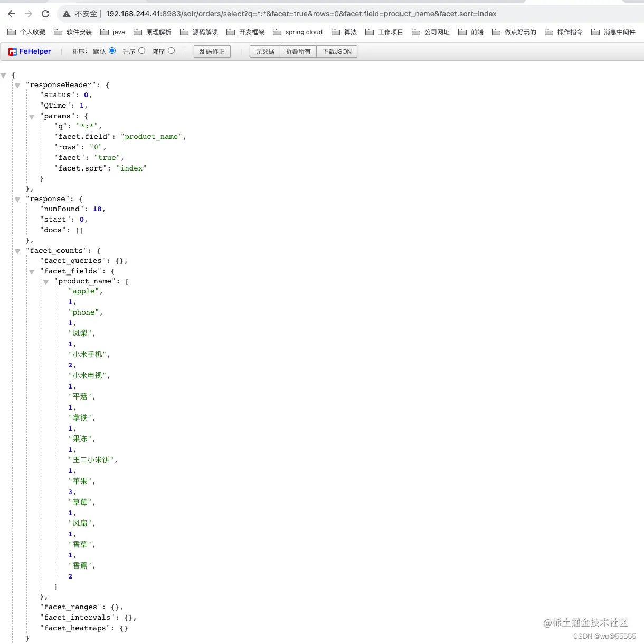Click the "facet_queries" key
Viewport: 644px width, 644px height.
[73, 261]
